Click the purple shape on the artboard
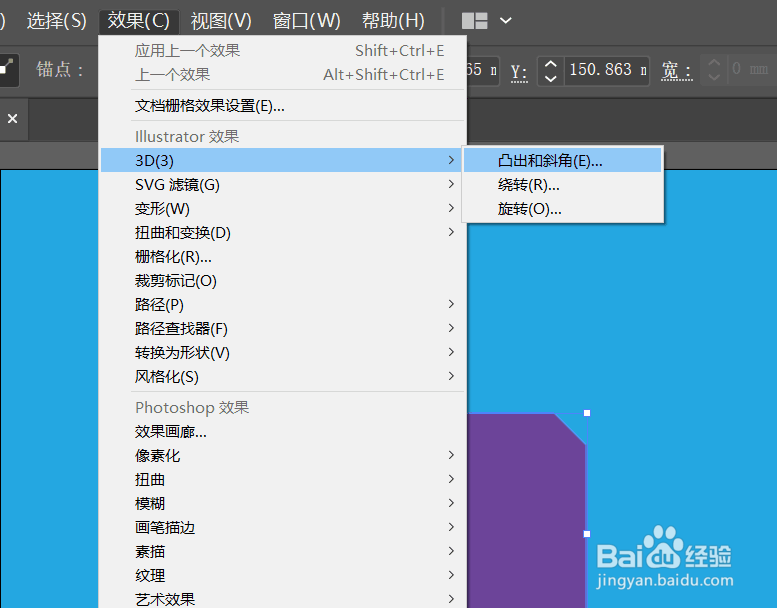This screenshot has width=777, height=608. point(526,510)
